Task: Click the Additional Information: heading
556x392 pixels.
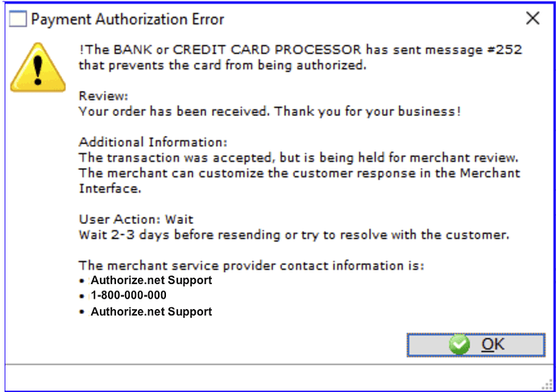Action: 153,142
